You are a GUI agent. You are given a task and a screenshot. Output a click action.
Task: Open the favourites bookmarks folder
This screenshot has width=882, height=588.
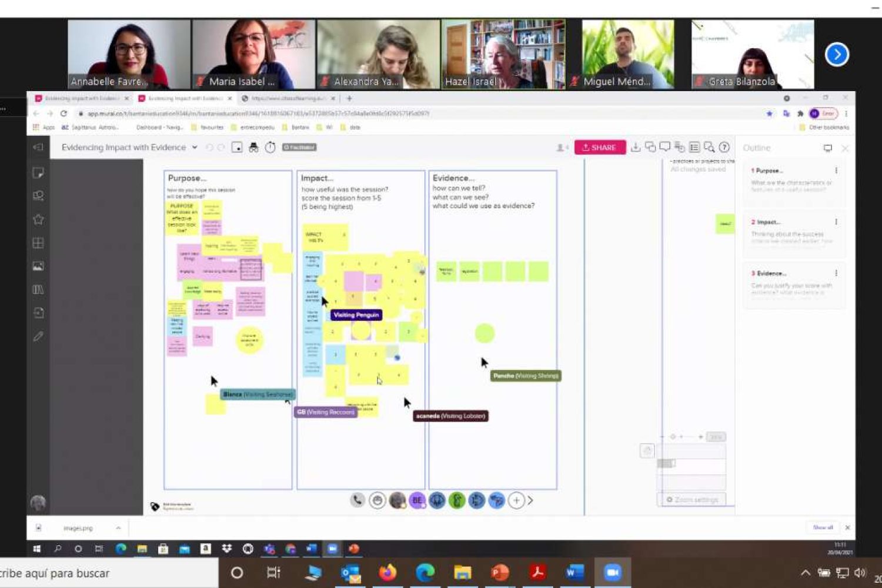(x=208, y=127)
